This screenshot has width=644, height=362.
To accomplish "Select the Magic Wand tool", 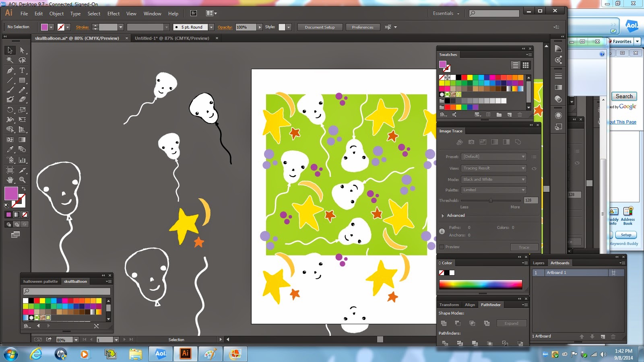I will (10, 60).
